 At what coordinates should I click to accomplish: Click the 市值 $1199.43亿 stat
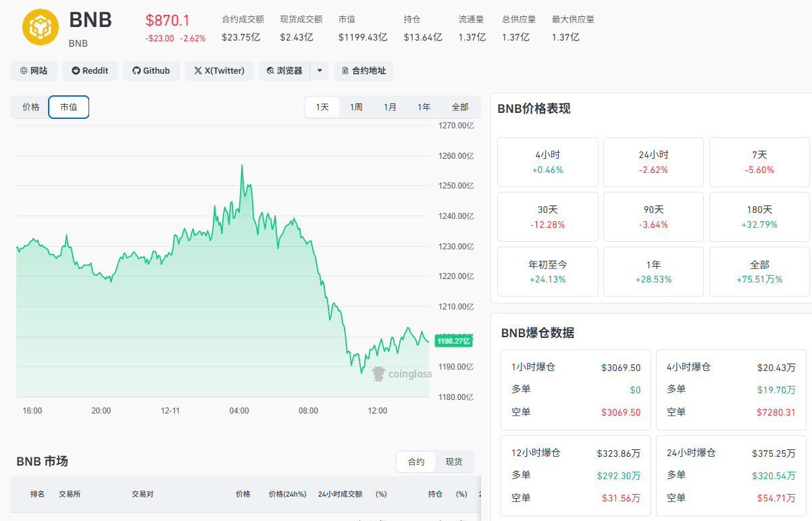pyautogui.click(x=363, y=28)
